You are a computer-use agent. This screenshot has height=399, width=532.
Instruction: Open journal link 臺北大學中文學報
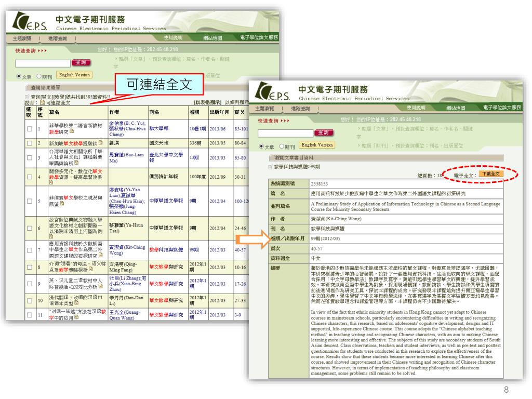166,157
